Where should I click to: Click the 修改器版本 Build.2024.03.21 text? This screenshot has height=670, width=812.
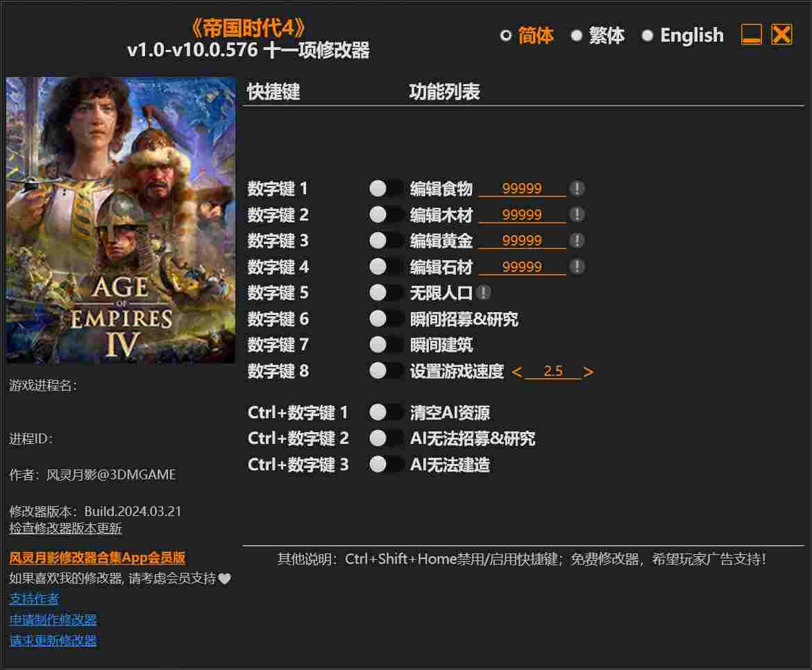(95, 511)
